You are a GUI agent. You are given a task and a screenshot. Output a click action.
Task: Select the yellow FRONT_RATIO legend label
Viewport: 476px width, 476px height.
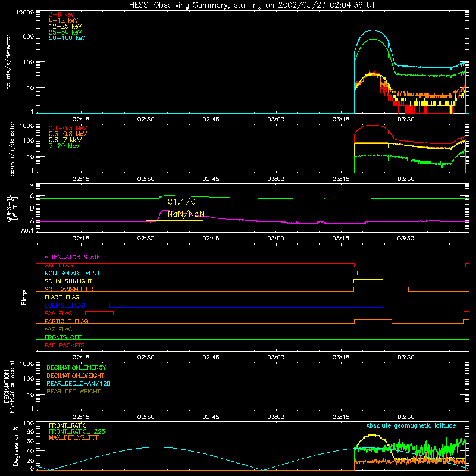(68, 425)
